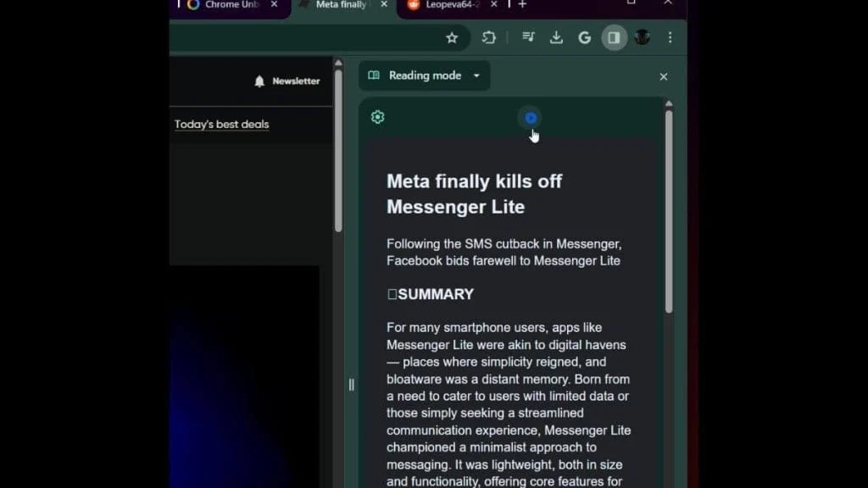Close the Meta finally tab

click(x=384, y=4)
